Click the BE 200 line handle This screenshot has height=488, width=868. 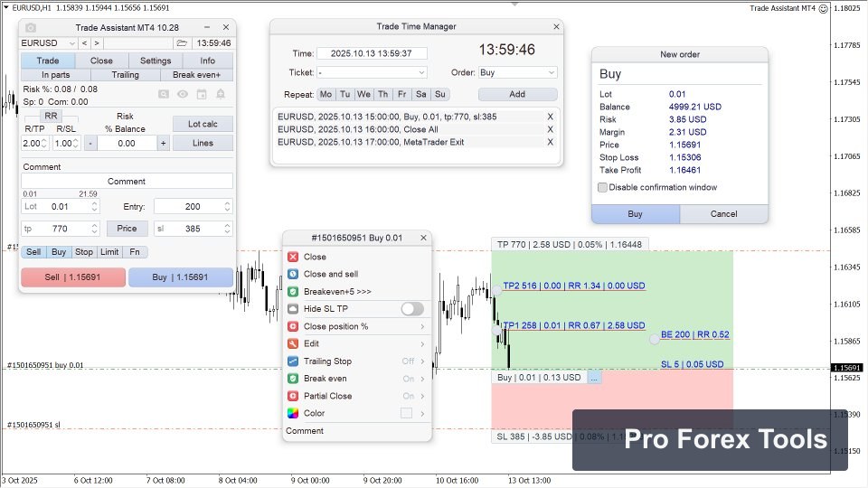click(655, 339)
